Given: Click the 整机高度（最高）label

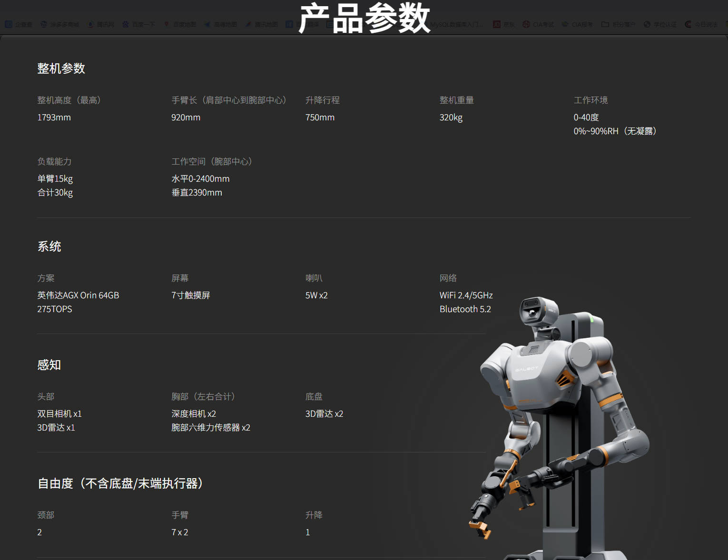Looking at the screenshot, I should 70,100.
